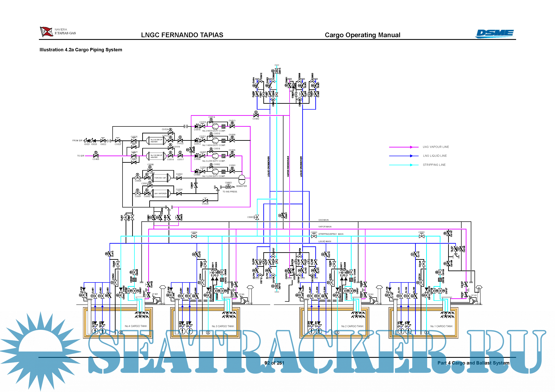This screenshot has width=555, height=392.
Task: Select the No.1 B.O/W.UP Heater vessel
Action: [156, 156]
